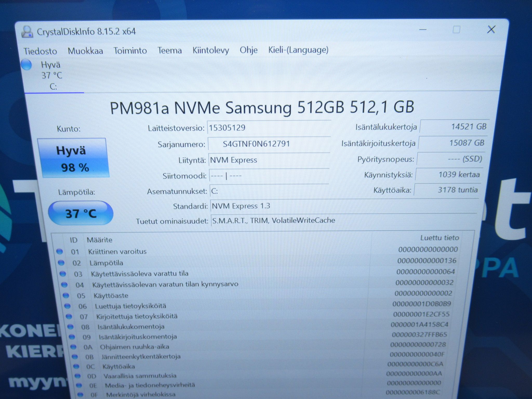Minimize the CrystalDiskInfo window
The width and height of the screenshot is (532, 399).
[x=423, y=30]
